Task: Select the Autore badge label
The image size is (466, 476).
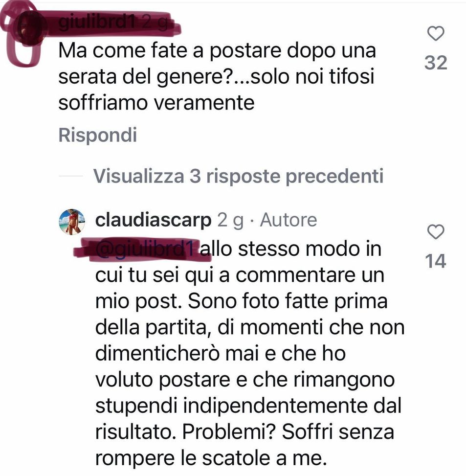Action: pyautogui.click(x=288, y=220)
